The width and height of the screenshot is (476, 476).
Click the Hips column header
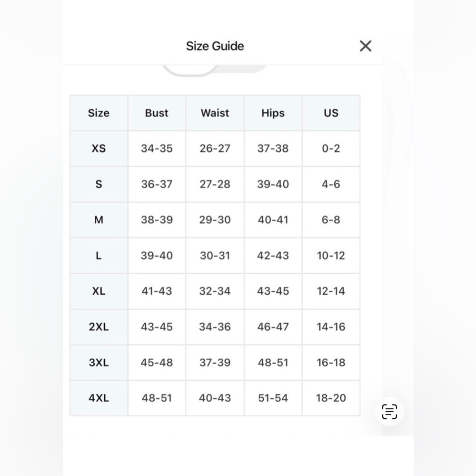tap(273, 113)
